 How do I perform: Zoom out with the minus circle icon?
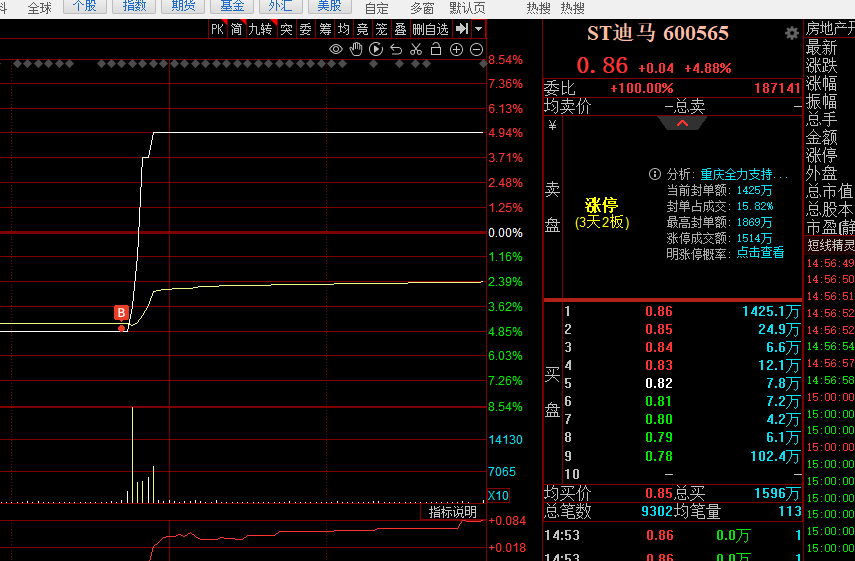[x=477, y=50]
